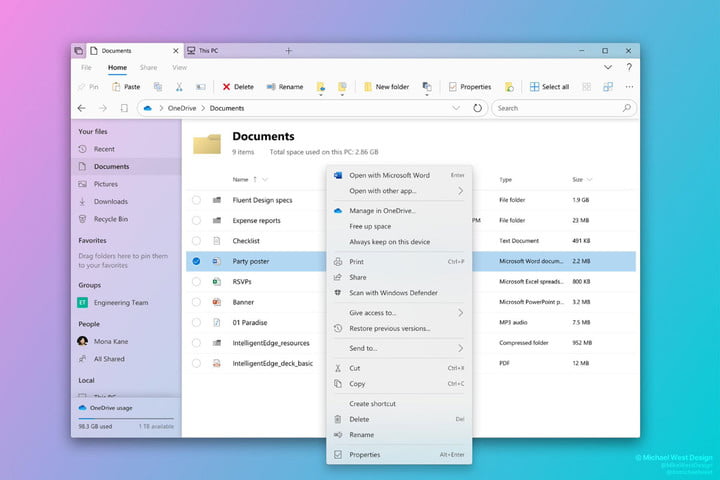Click the Delete icon in the ribbon
Image resolution: width=720 pixels, height=480 pixels.
coord(227,87)
